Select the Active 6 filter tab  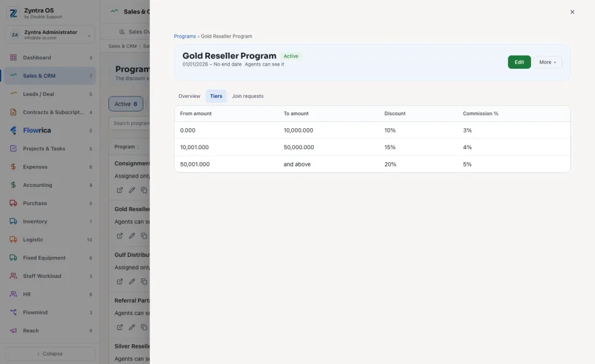click(126, 104)
